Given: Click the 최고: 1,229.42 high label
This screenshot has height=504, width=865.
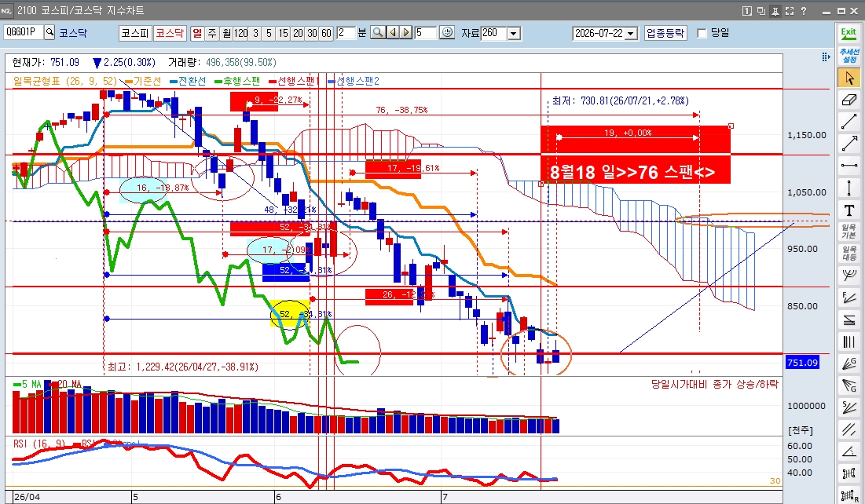Looking at the screenshot, I should tap(182, 367).
